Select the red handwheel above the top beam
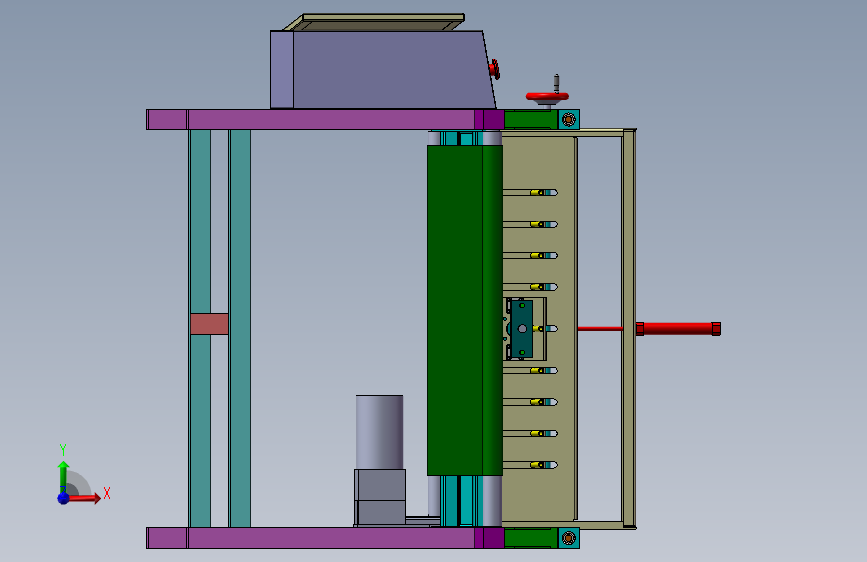867x562 pixels. click(547, 97)
